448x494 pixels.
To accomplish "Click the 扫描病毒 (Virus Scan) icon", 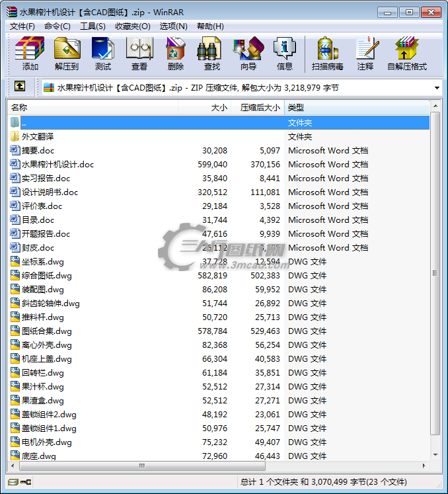I will click(328, 48).
